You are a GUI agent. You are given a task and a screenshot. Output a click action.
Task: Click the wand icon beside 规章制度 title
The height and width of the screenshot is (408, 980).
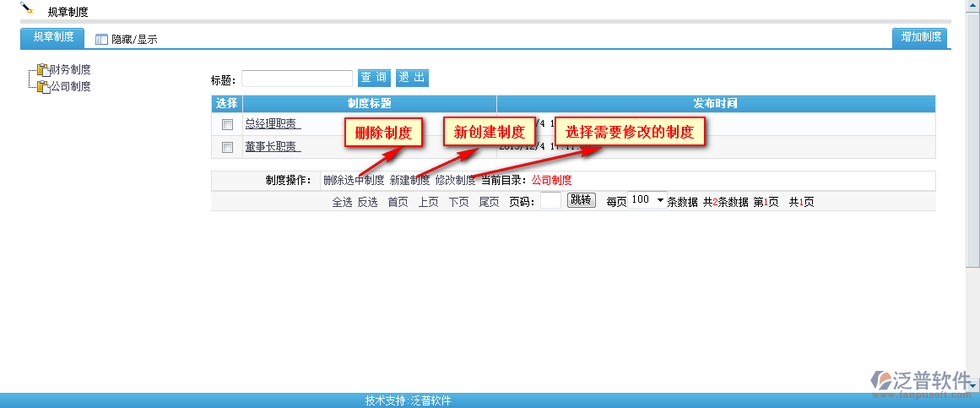tap(26, 8)
